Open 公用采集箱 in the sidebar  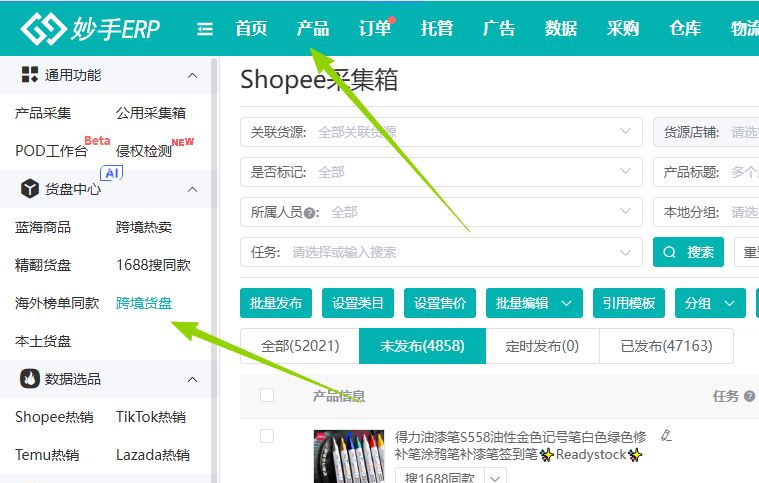pyautogui.click(x=151, y=113)
